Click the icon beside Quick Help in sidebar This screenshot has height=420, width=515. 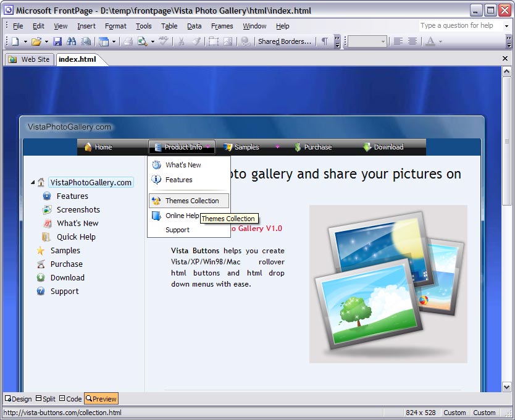pos(47,237)
